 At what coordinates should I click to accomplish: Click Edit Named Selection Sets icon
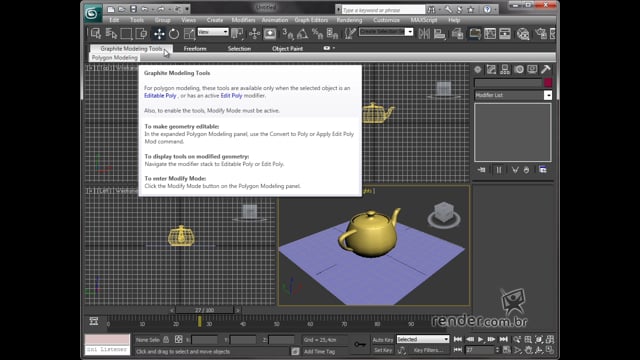tap(350, 33)
